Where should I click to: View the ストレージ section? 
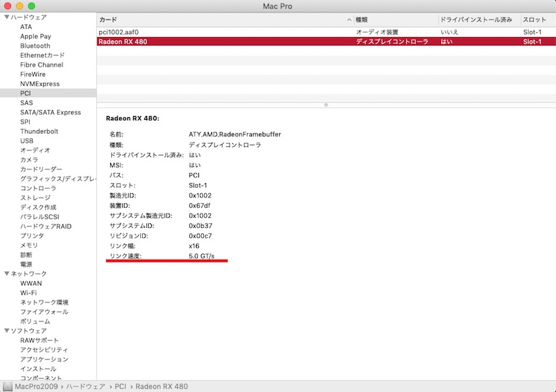coord(35,198)
